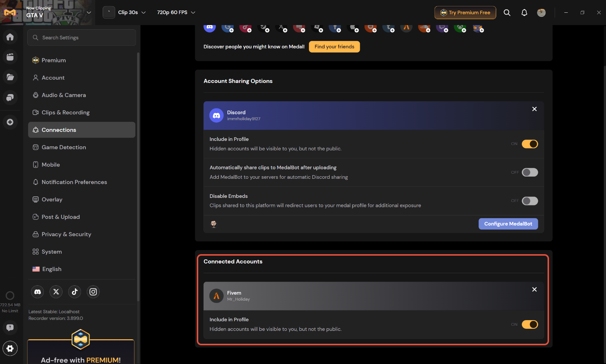
Task: Open the user avatar menu in top bar
Action: (541, 12)
